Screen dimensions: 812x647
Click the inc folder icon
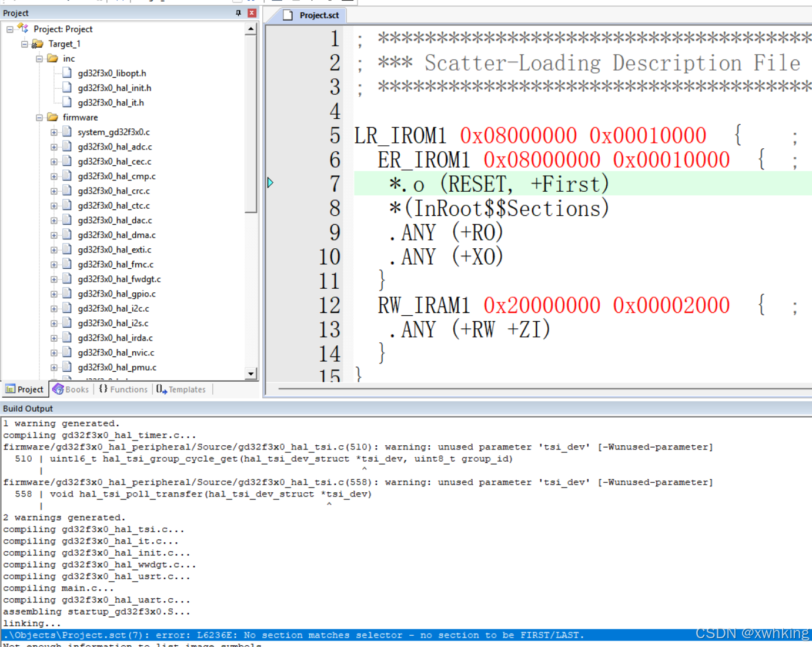53,58
